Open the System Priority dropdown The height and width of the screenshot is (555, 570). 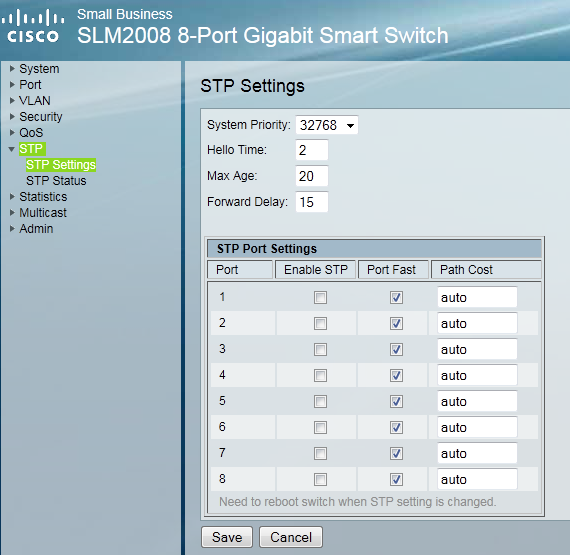click(x=327, y=125)
